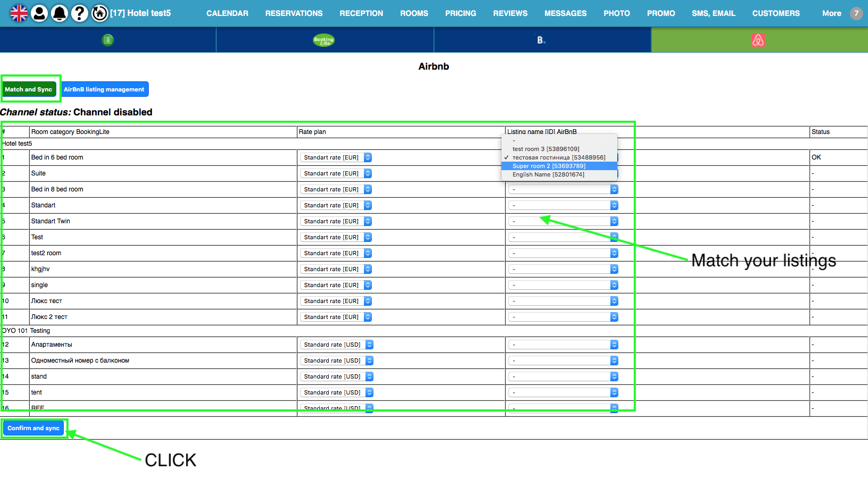The width and height of the screenshot is (868, 478).
Task: Open the RESERVATIONS menu
Action: coord(294,13)
